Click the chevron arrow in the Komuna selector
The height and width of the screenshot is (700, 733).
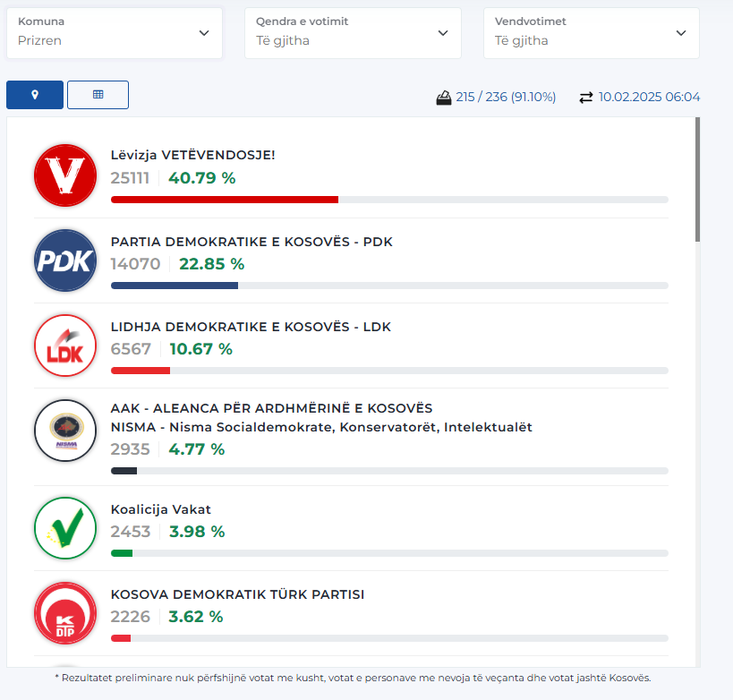click(204, 33)
